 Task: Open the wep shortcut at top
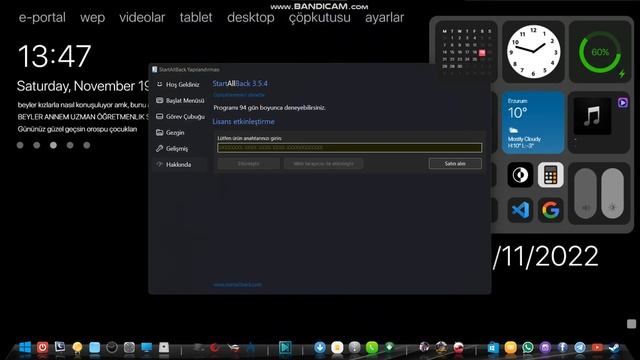92,18
